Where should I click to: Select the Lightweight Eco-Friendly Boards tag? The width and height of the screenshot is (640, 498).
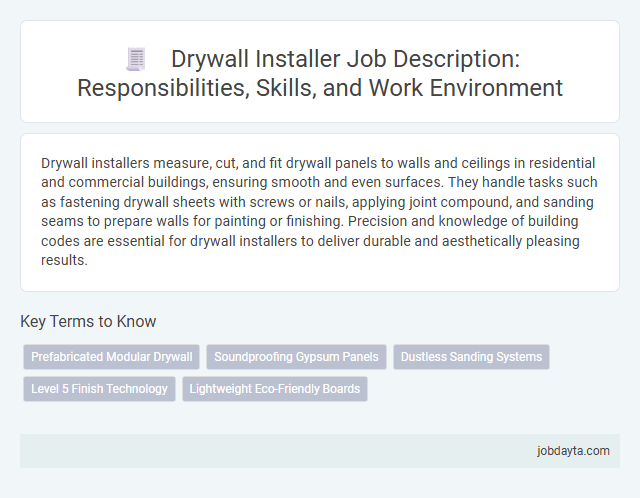point(275,389)
